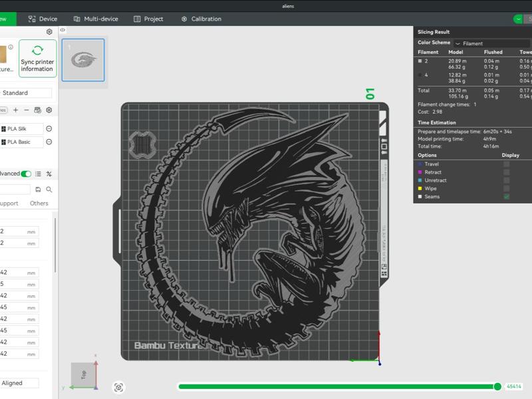Click the fit camera view icon
The image size is (532, 399).
(x=118, y=387)
